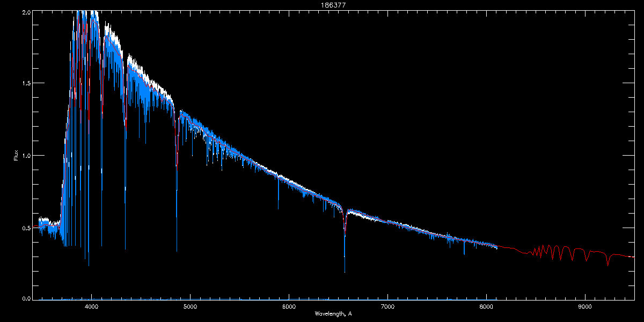Click the plot title 186377

click(x=321, y=4)
